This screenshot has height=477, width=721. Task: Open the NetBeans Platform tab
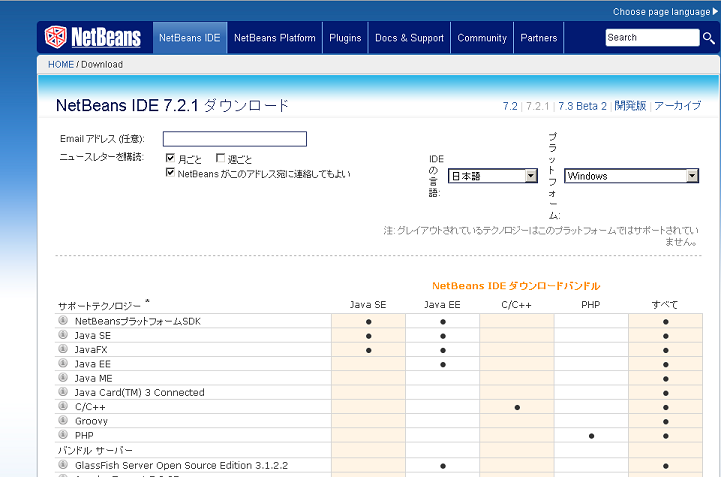[275, 38]
